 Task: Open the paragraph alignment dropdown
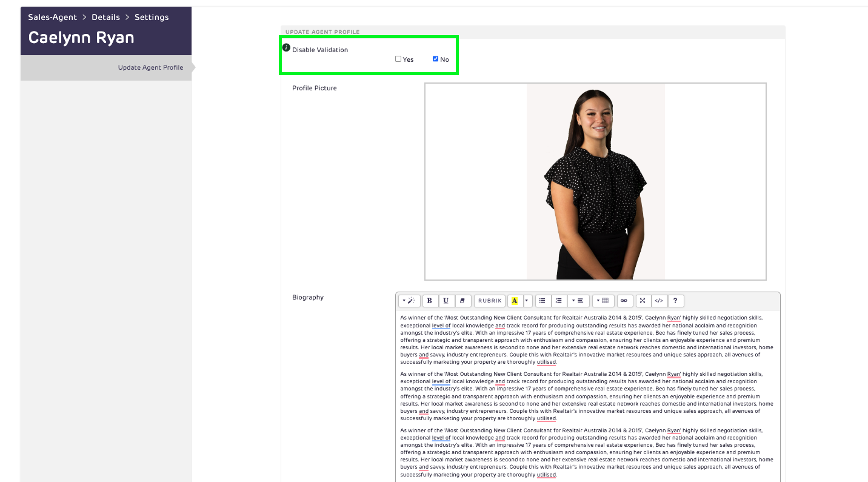tap(578, 301)
